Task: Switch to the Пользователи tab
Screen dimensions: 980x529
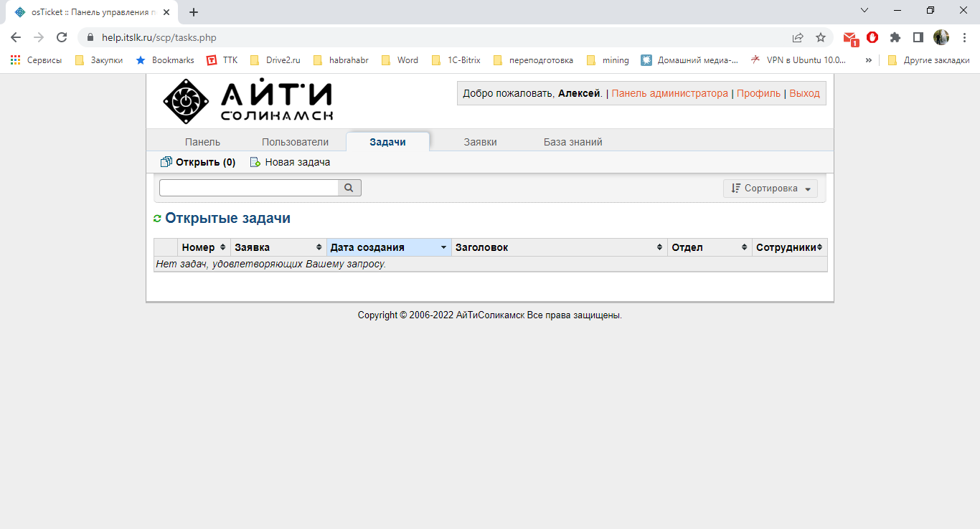Action: [x=295, y=142]
